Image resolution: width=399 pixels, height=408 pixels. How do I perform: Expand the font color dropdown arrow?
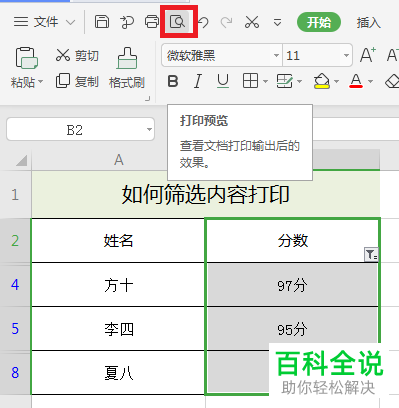coord(370,81)
